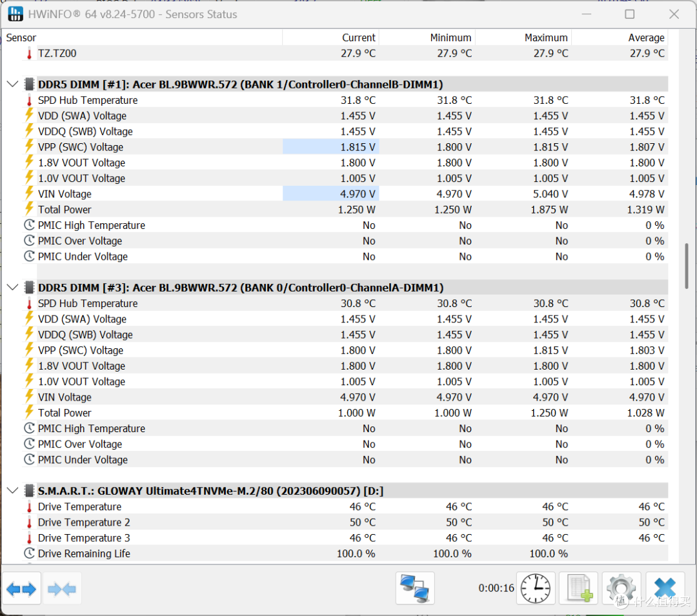Click the expand layout arrows button
The height and width of the screenshot is (616, 697).
(21, 589)
